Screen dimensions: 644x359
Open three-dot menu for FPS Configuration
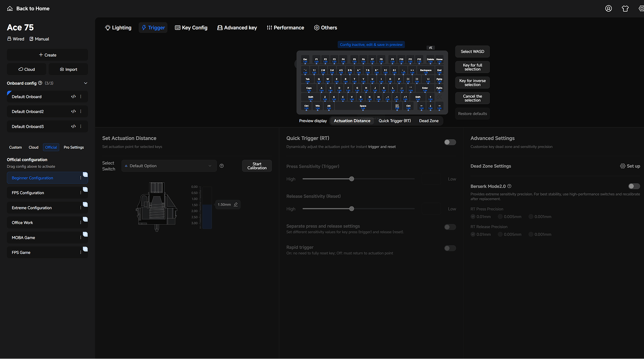[x=81, y=193]
